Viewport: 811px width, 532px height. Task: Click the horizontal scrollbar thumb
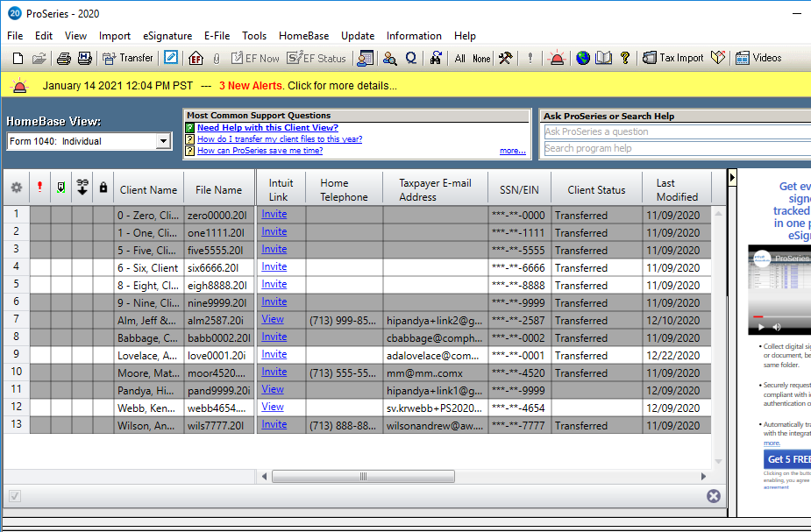pos(363,476)
